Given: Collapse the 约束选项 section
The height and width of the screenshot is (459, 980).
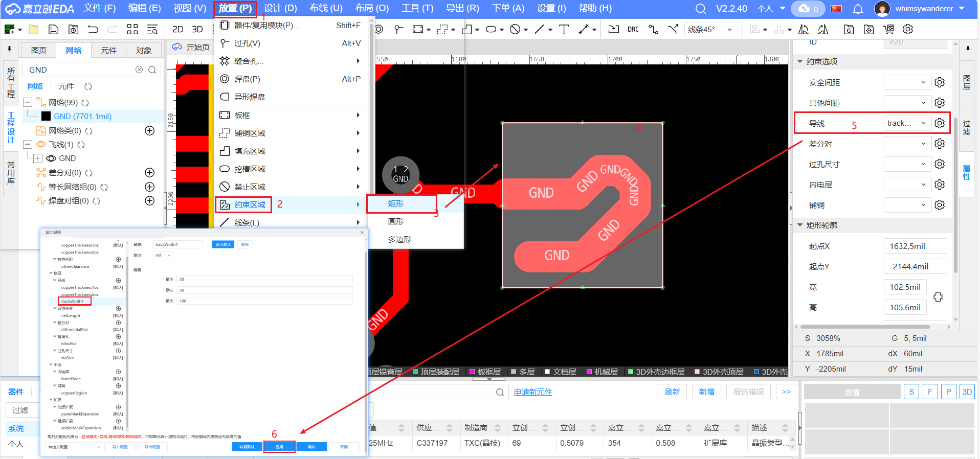Looking at the screenshot, I should click(x=800, y=61).
